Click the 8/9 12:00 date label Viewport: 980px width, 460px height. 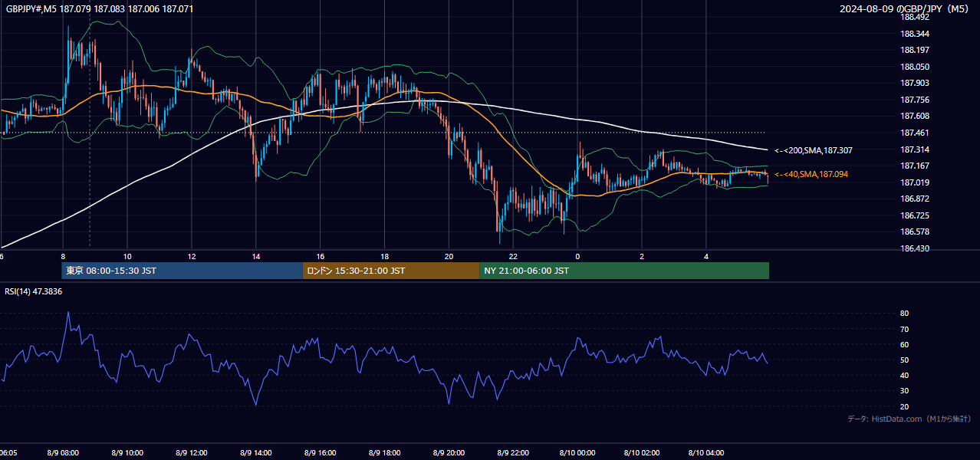192,453
